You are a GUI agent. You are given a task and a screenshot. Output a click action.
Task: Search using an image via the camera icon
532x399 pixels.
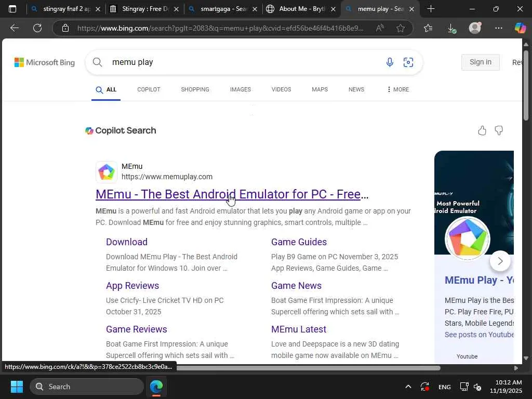pyautogui.click(x=408, y=62)
